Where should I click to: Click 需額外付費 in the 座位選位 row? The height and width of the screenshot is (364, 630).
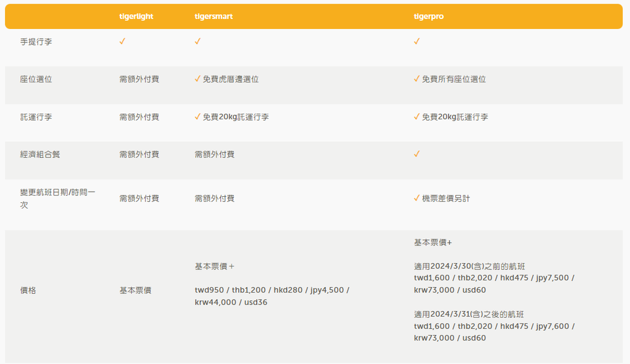[140, 79]
